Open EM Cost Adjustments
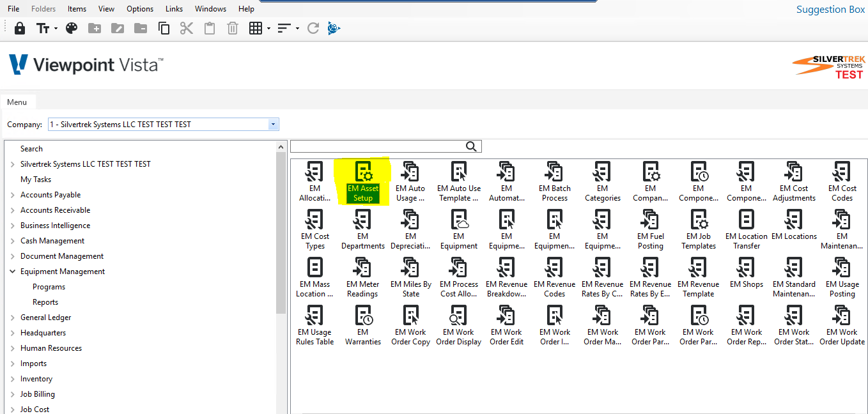 coord(794,182)
